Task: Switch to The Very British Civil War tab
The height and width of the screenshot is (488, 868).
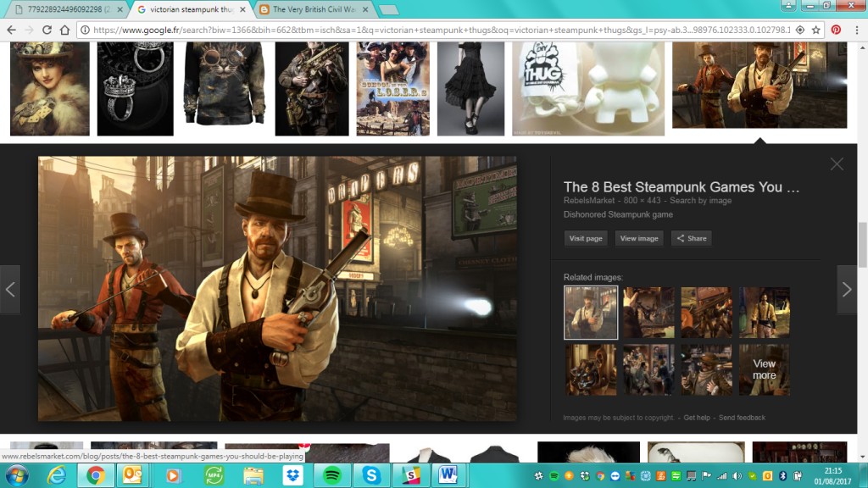Action: coord(314,9)
